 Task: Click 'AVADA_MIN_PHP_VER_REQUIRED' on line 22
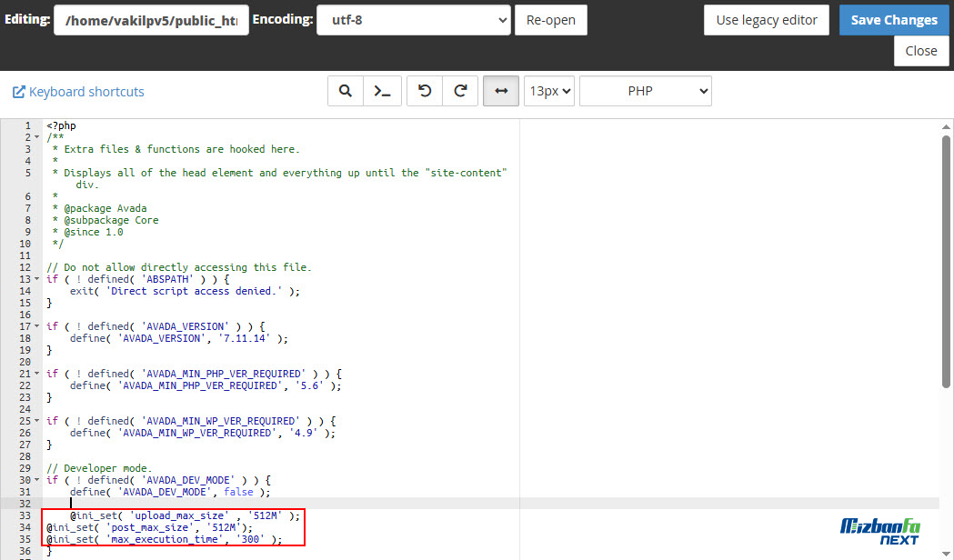coord(200,385)
